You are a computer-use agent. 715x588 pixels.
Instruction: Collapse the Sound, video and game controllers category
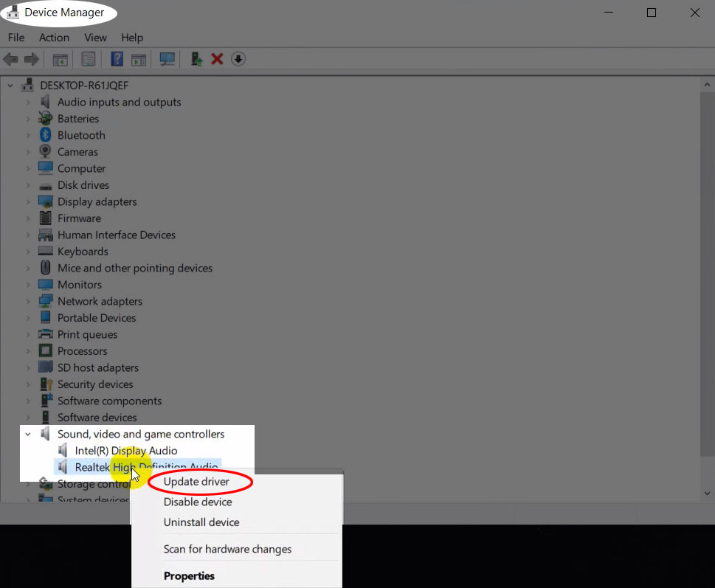click(x=28, y=434)
